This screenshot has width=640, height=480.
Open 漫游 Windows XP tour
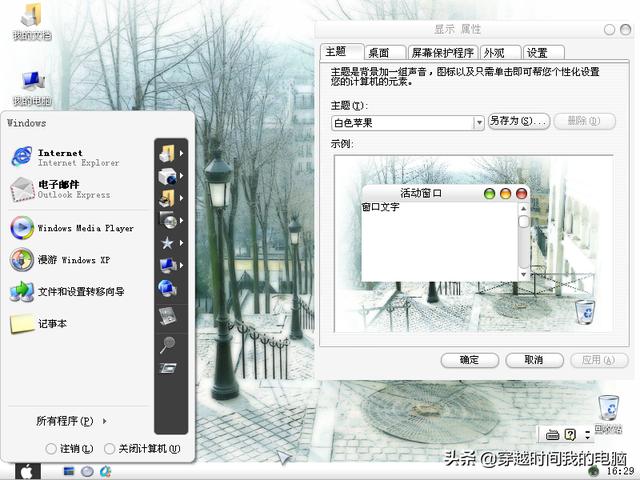click(60, 260)
